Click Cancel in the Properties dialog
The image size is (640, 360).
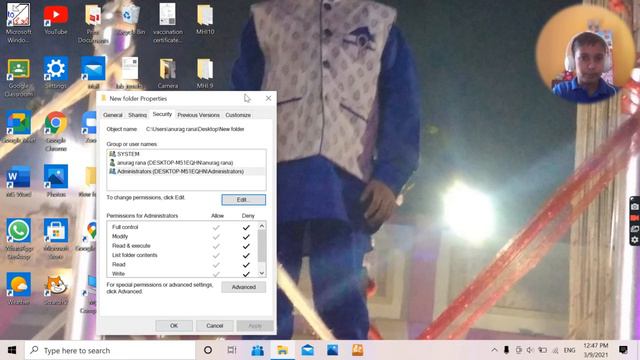[215, 326]
